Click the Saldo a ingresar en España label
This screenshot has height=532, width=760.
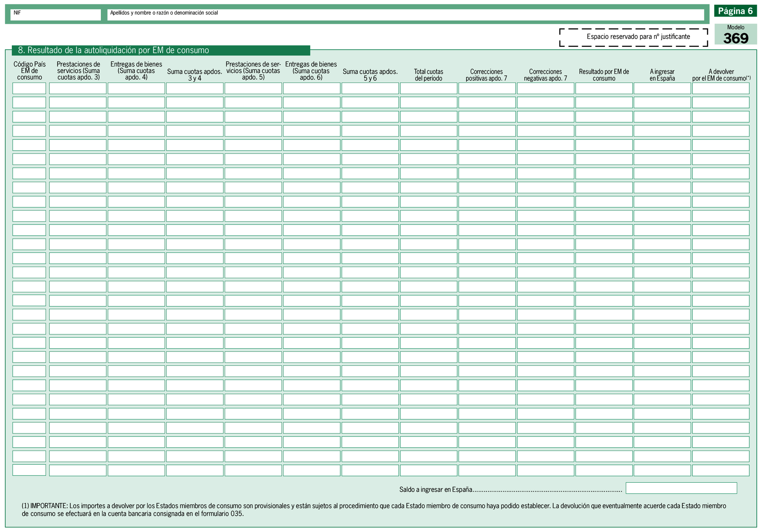tap(436, 489)
